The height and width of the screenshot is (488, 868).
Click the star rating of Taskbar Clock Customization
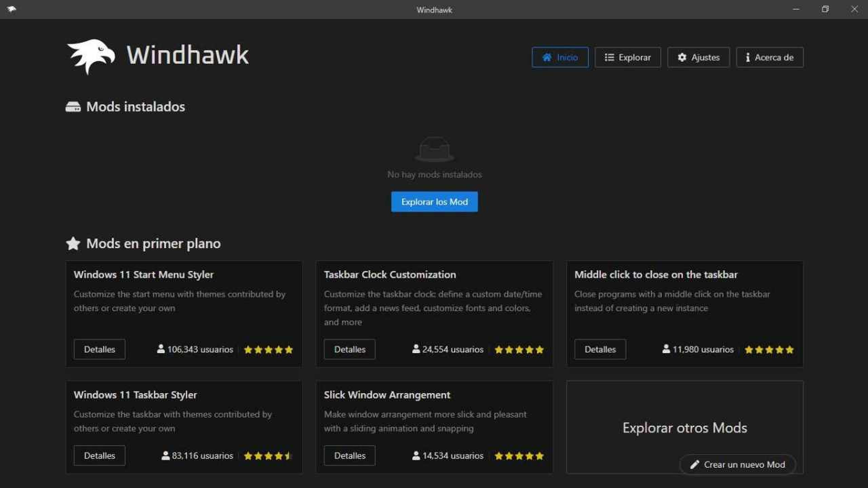(519, 350)
